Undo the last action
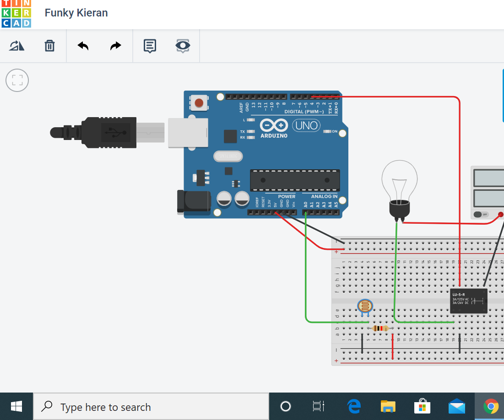Image resolution: width=504 pixels, height=420 pixels. tap(83, 46)
